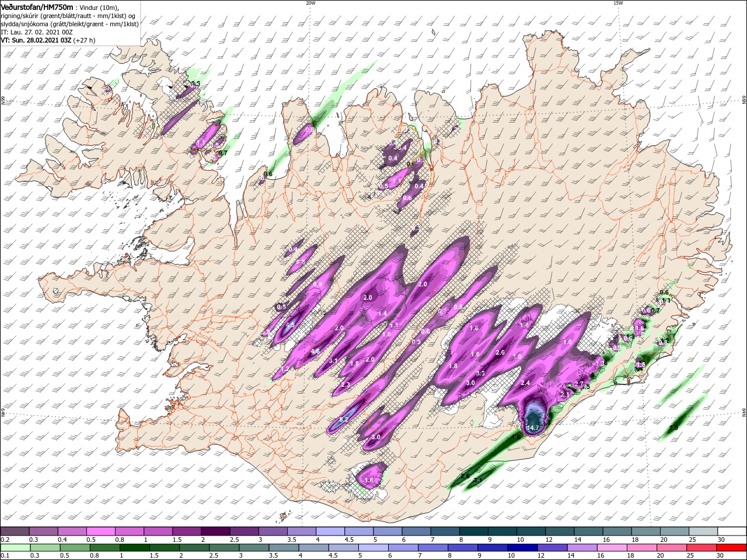Screen dimensions: 747x560
Task: Pick the pale green swatch between 0.1 and 0.3, lower legend
Action: (15, 548)
